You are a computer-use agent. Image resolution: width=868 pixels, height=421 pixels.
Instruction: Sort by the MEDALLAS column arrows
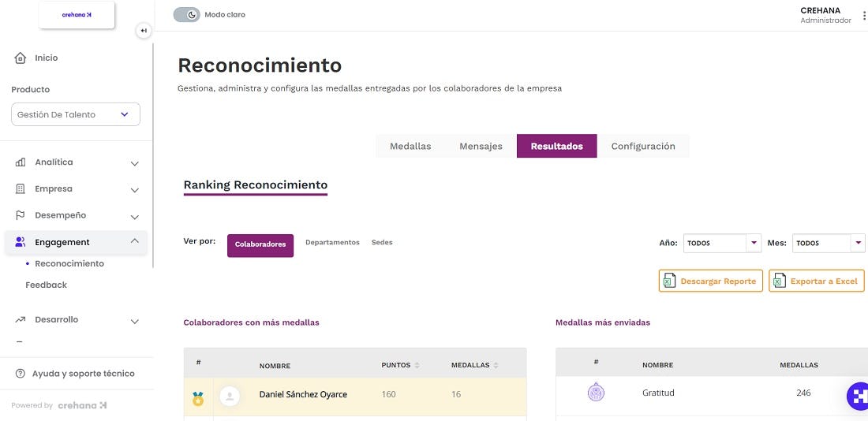point(496,366)
